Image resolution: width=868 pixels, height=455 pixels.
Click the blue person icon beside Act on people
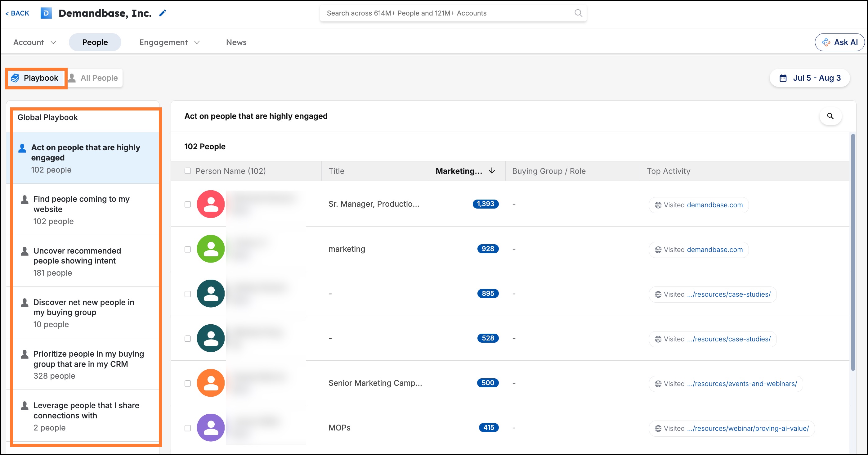click(22, 148)
